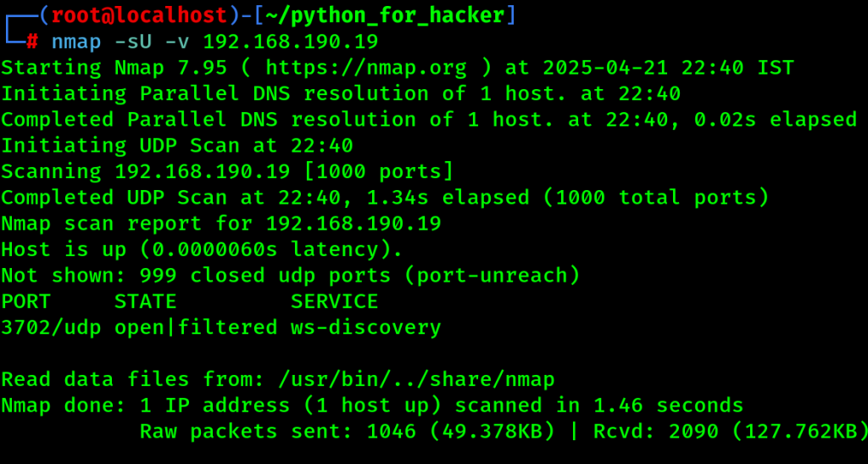Click the SERVICE column header

[334, 301]
